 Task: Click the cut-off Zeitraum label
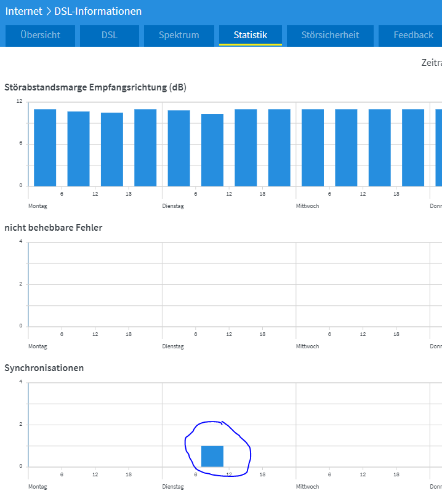tap(431, 63)
